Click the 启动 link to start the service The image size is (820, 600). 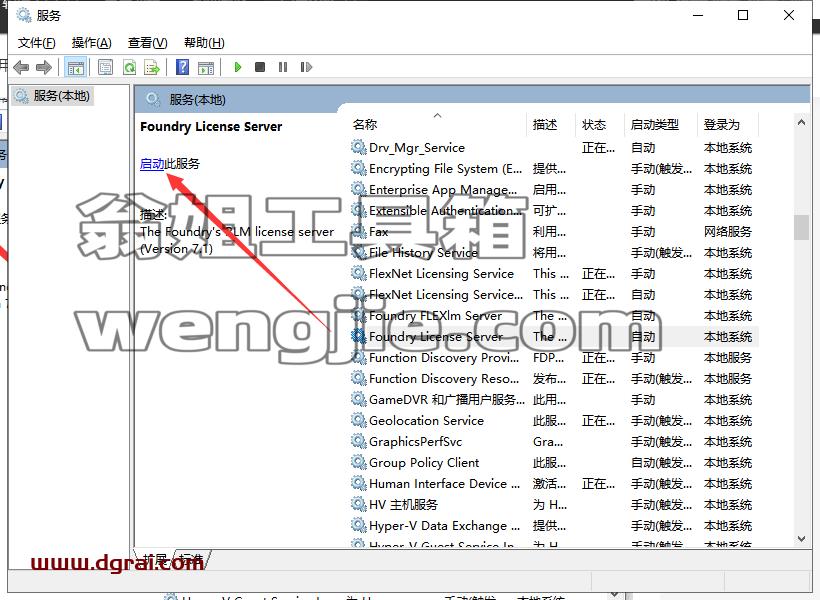coord(152,164)
